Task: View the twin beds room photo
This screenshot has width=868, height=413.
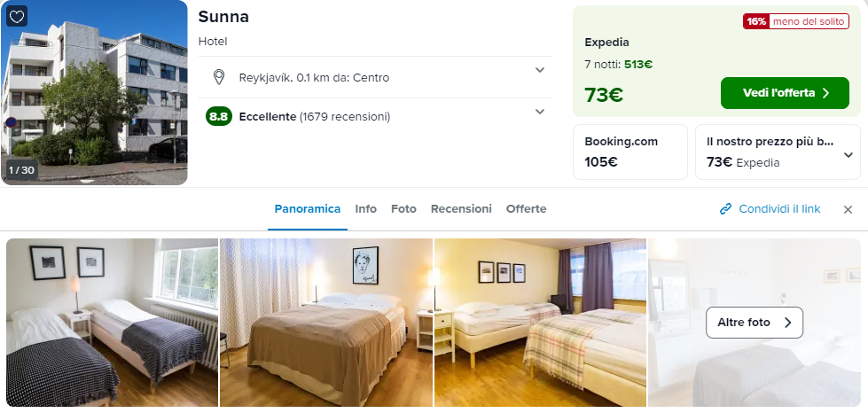Action: [112, 323]
